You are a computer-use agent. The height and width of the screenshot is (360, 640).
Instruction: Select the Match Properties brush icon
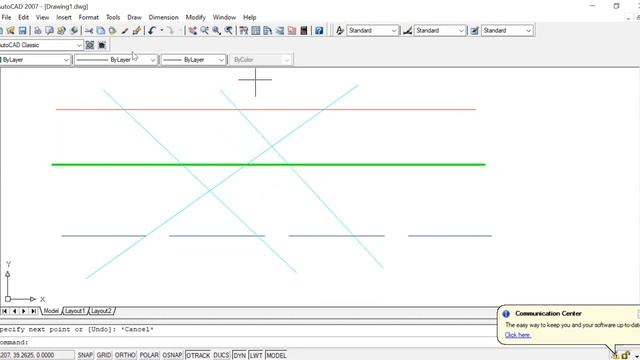coord(124,31)
